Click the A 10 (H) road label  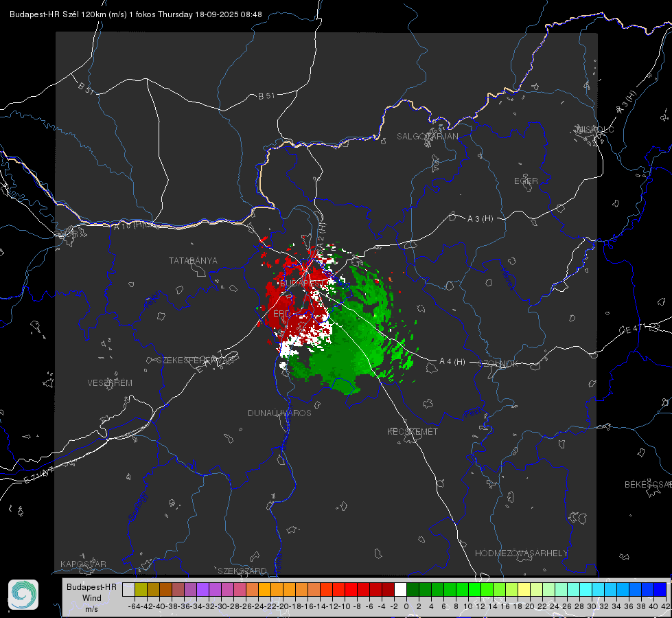(x=130, y=225)
